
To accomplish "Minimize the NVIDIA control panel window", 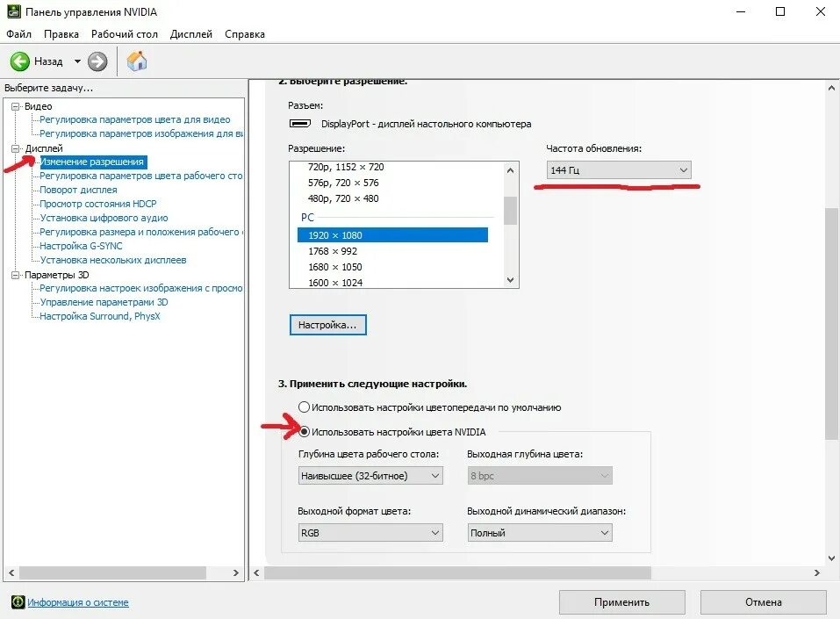I will [741, 11].
